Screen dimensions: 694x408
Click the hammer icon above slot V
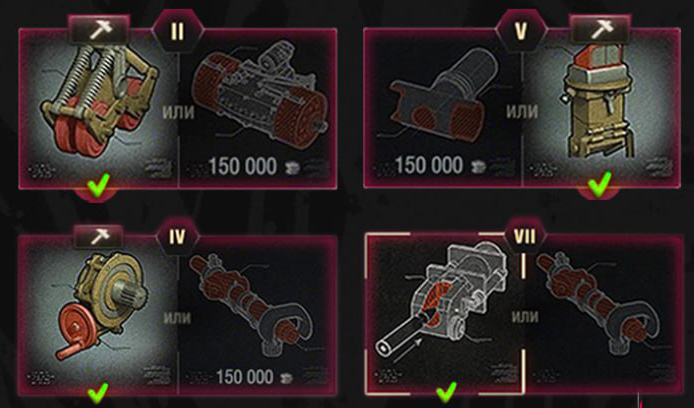601,31
